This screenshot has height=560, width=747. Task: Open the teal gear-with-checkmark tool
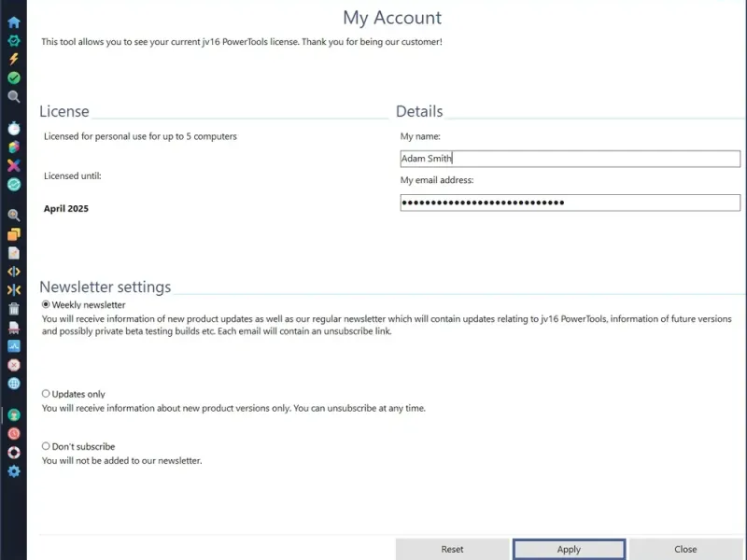pos(14,41)
